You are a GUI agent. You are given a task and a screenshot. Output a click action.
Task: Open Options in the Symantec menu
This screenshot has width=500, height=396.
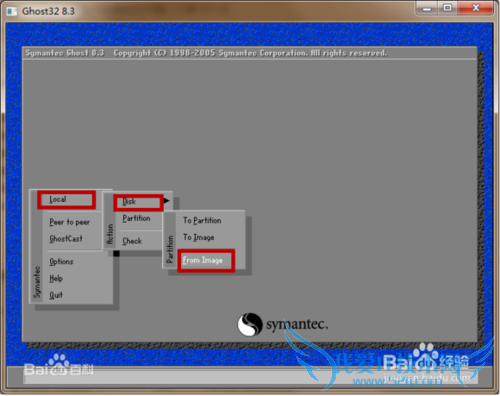tap(61, 262)
